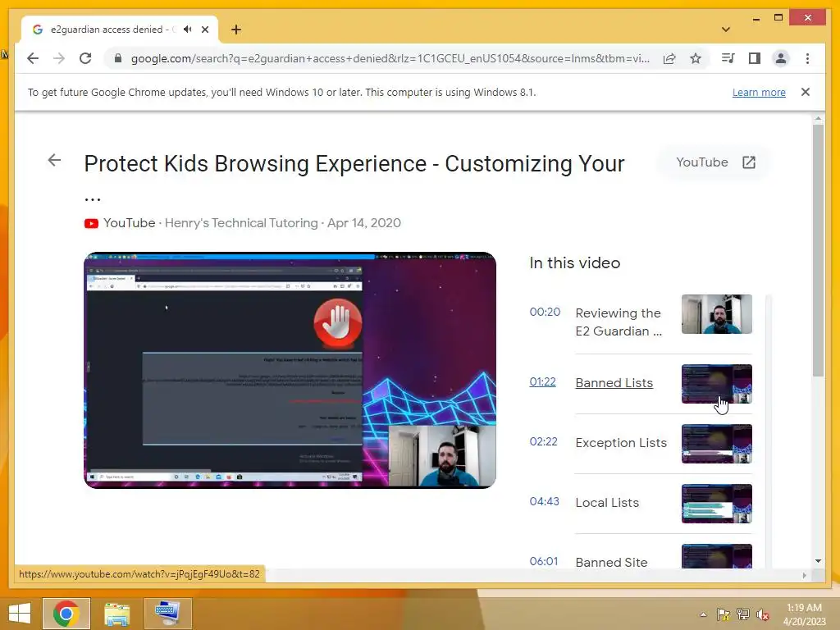Image resolution: width=840 pixels, height=630 pixels.
Task: Share this page via share icon
Action: (669, 58)
